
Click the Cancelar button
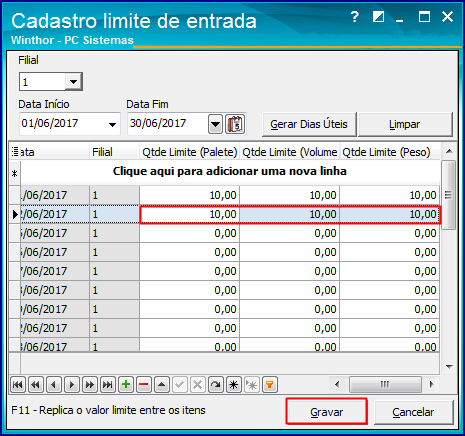click(x=413, y=412)
